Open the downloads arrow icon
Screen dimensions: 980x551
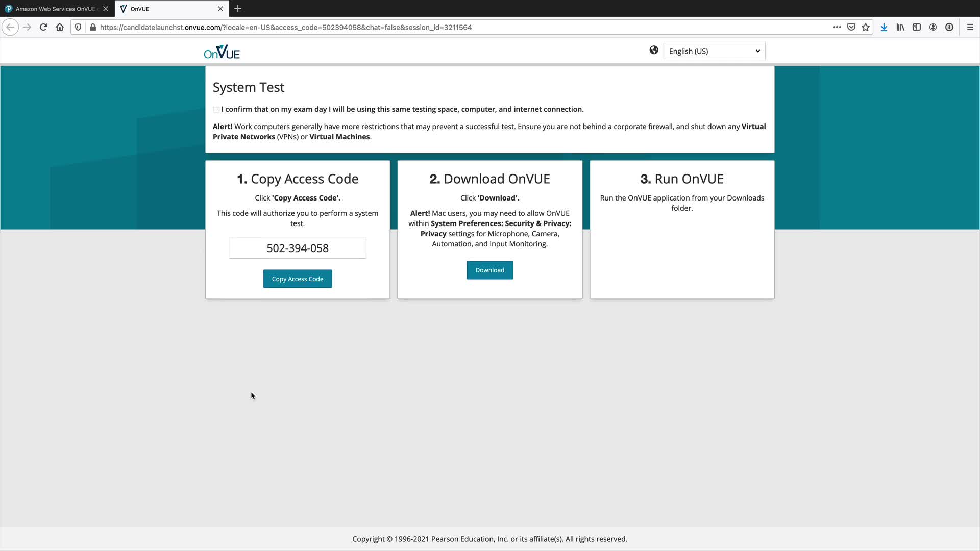(x=884, y=27)
